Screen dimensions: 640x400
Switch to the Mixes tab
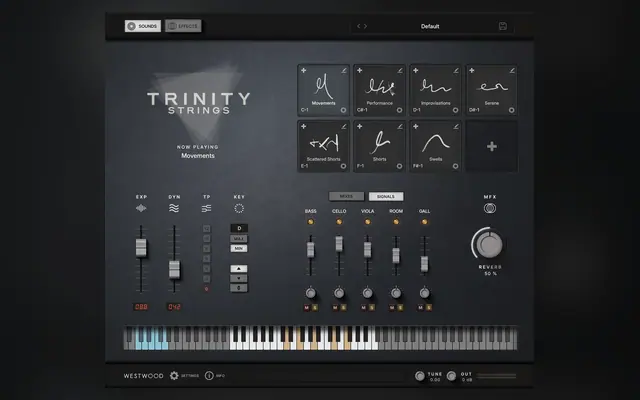[x=346, y=196]
